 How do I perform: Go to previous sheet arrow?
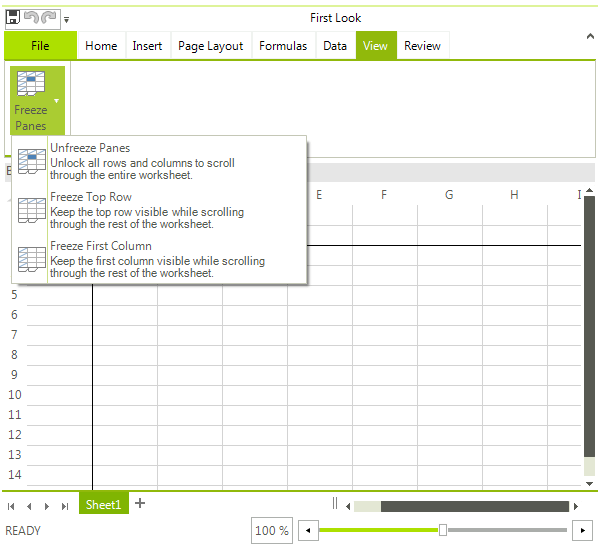[29, 506]
